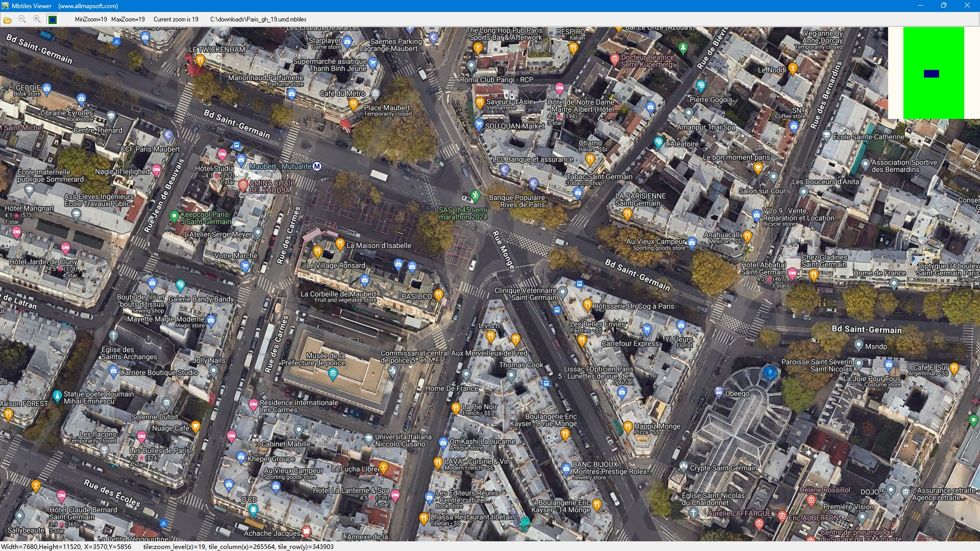Click the Saveurs d'Asie restaurant pin

coord(480,103)
